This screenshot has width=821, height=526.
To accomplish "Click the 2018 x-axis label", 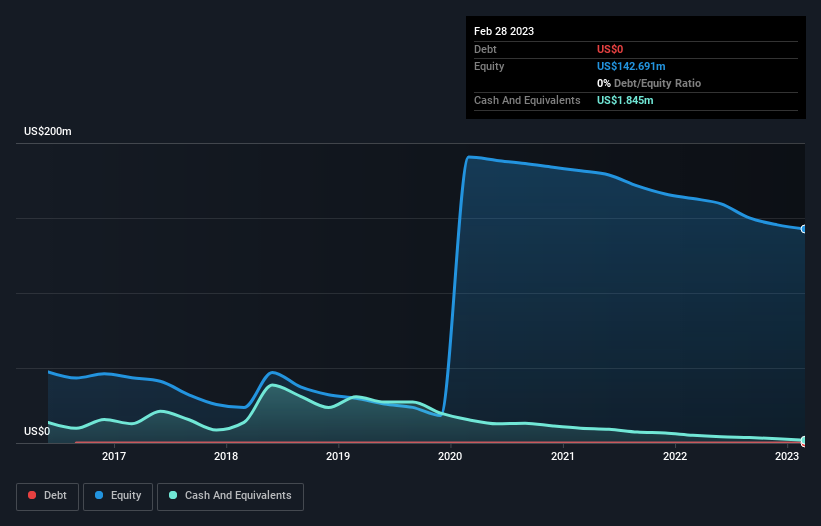I will coord(226,456).
